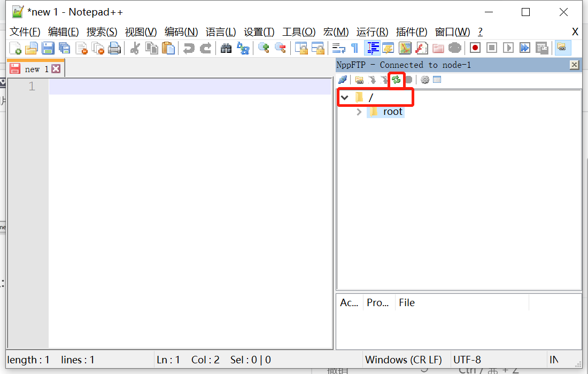Click the Pro... column header
Image resolution: width=588 pixels, height=374 pixels.
[x=379, y=302]
